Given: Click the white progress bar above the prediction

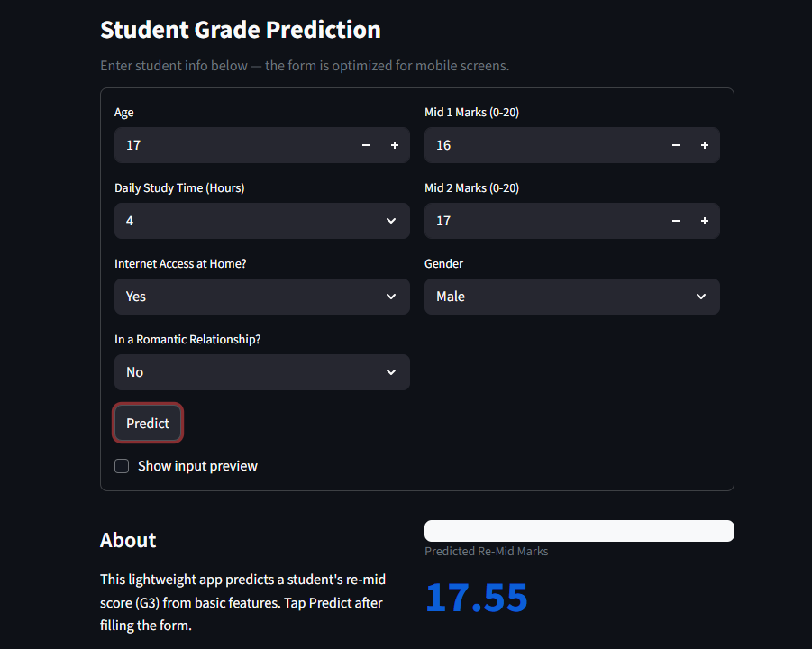Looking at the screenshot, I should click(579, 531).
